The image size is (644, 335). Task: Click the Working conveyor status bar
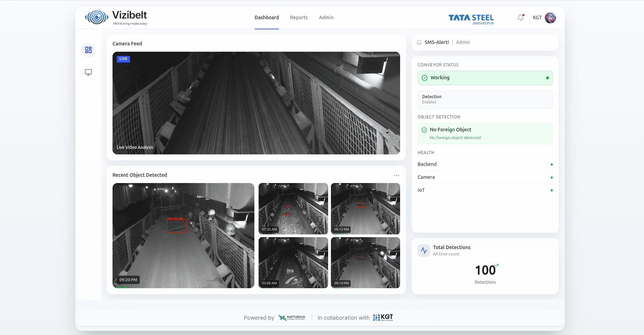pyautogui.click(x=485, y=78)
